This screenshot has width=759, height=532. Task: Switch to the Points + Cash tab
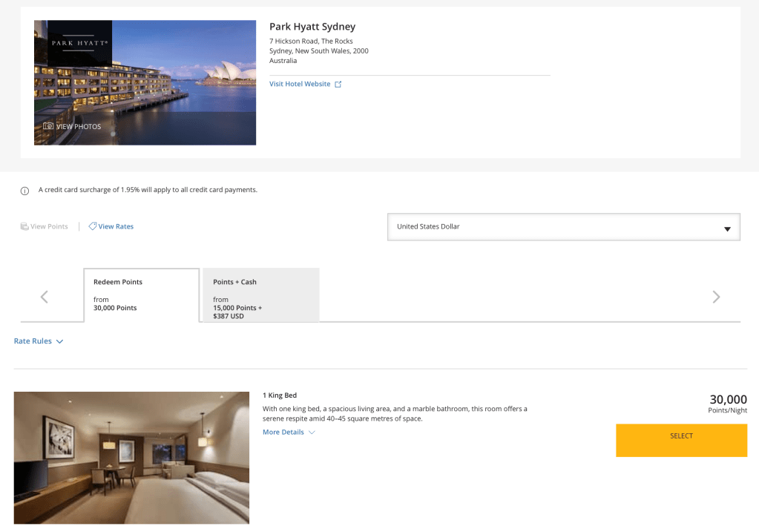[x=260, y=295]
